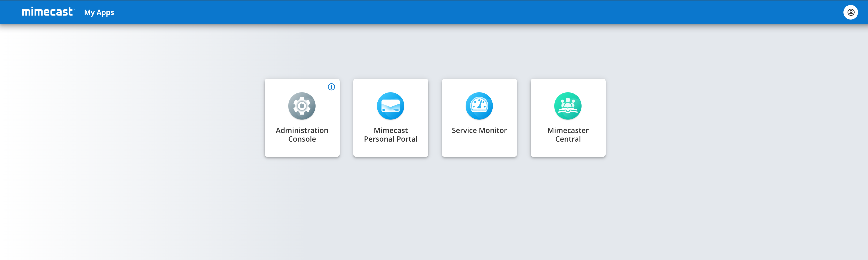
Task: Open the Mimecast Personal Portal envelope icon
Action: coord(390,106)
